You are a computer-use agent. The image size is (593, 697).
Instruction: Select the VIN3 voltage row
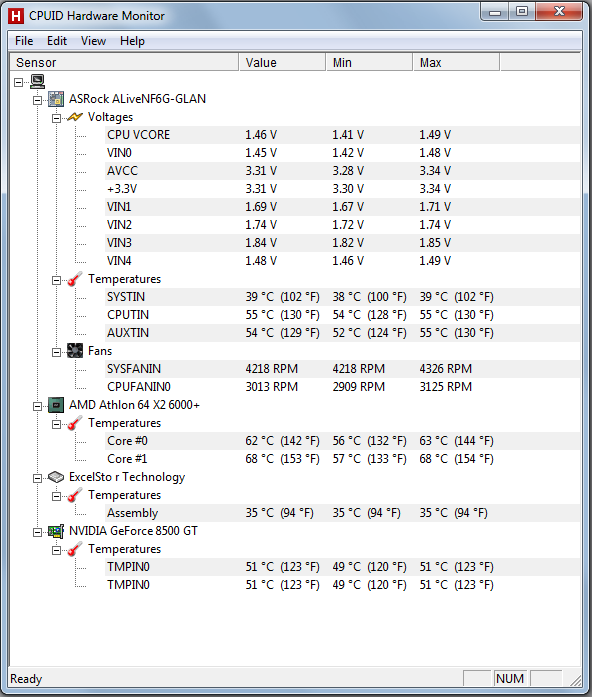tap(342, 243)
